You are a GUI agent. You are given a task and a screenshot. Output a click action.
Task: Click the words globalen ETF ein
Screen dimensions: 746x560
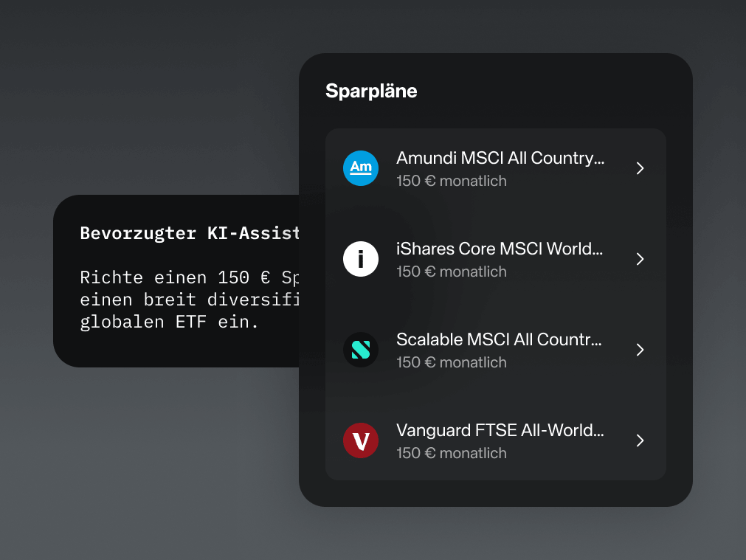click(x=169, y=322)
